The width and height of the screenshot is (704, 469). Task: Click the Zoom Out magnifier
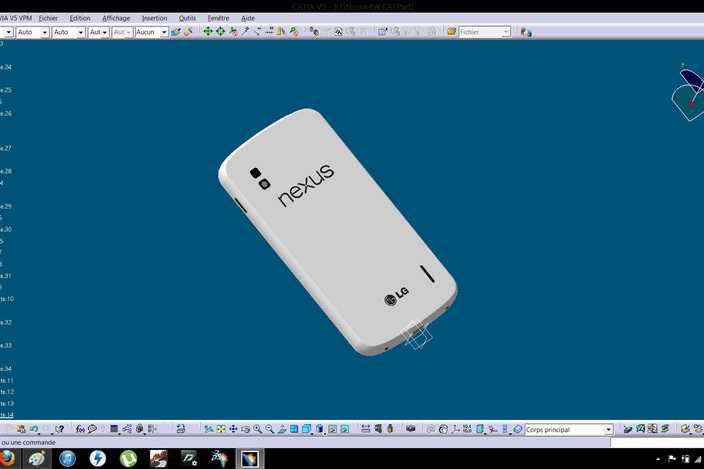click(270, 429)
